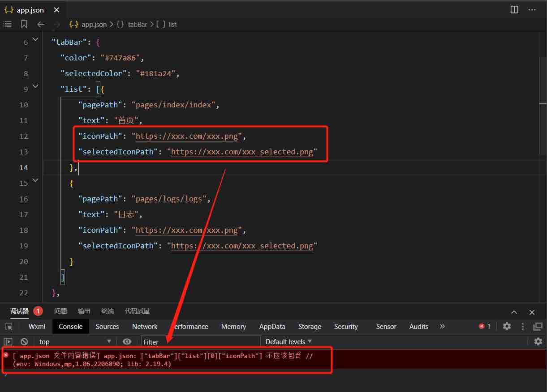Open the 问题 problems tab
The width and height of the screenshot is (547, 392).
click(60, 311)
